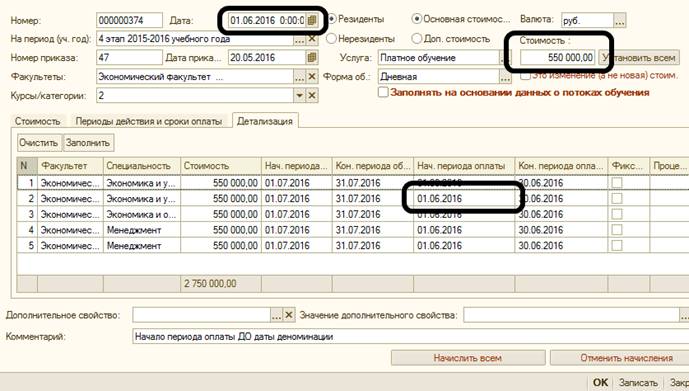Click the Начислить всем button

coord(468,358)
